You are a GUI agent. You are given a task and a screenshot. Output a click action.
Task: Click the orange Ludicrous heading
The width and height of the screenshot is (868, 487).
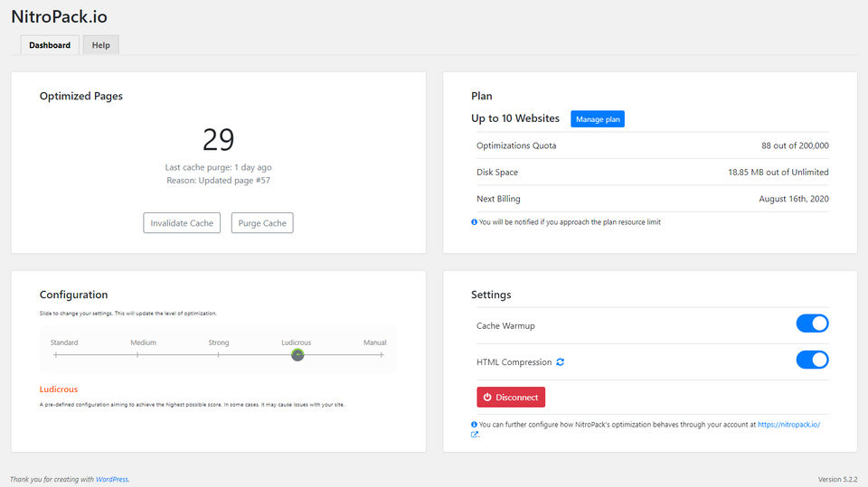pos(59,389)
